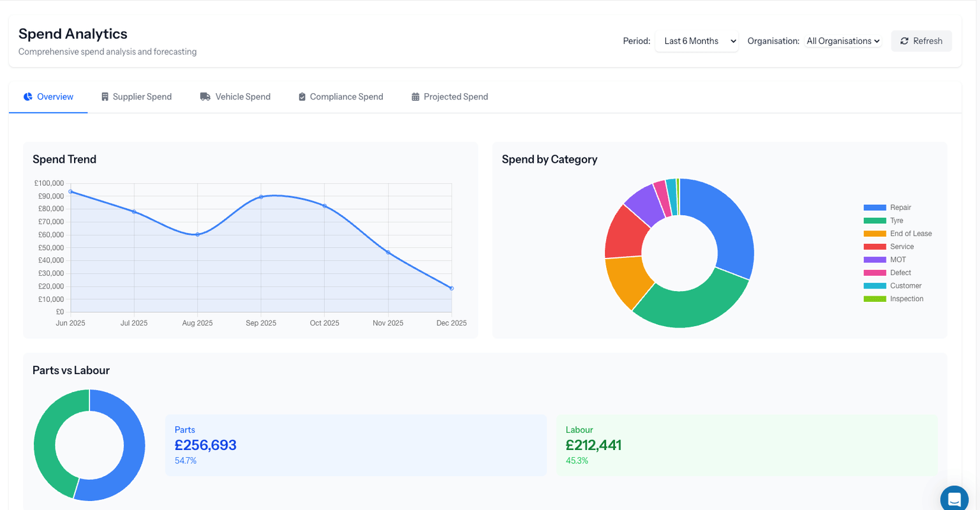Switch to the Supplier Spend tab
This screenshot has height=510, width=980.
(142, 96)
